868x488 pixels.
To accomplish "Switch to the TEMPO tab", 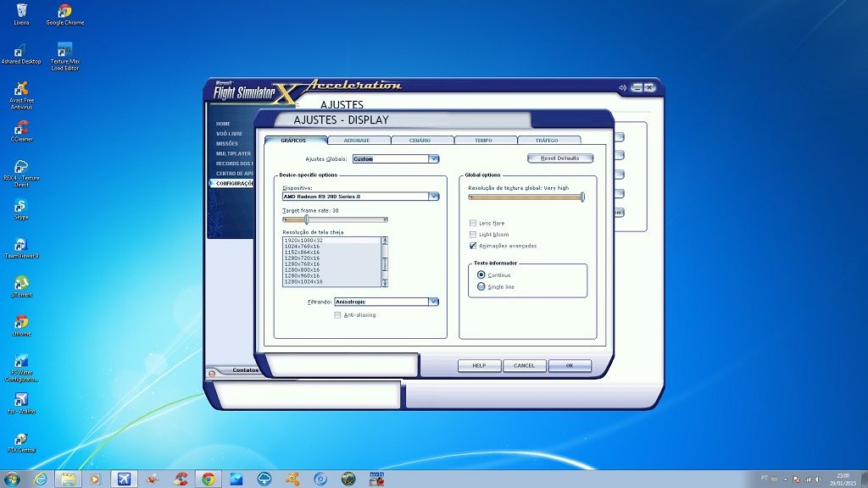I will click(483, 140).
